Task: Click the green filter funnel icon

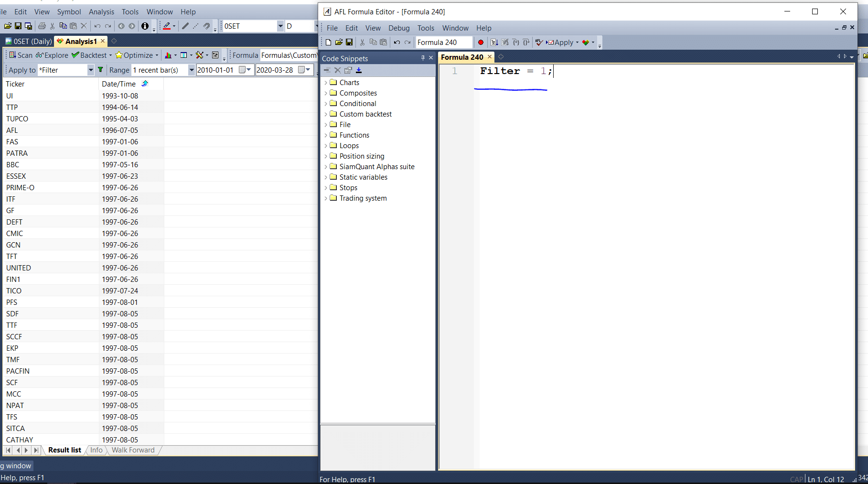Action: click(x=100, y=70)
